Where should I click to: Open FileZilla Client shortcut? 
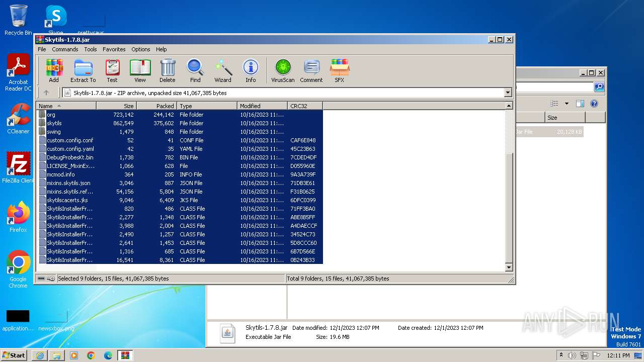click(18, 168)
